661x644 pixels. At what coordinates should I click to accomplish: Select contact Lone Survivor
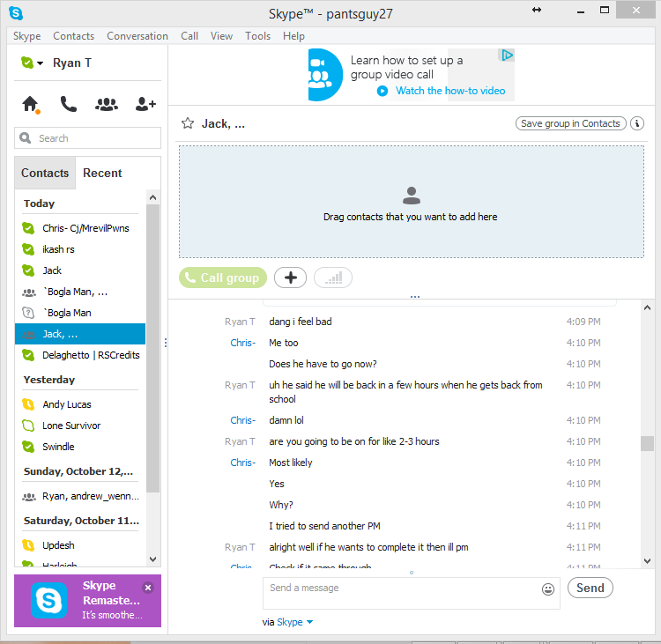80,426
